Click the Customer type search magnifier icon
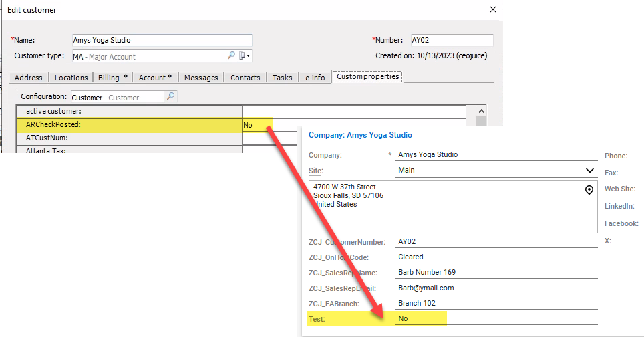 pos(231,55)
